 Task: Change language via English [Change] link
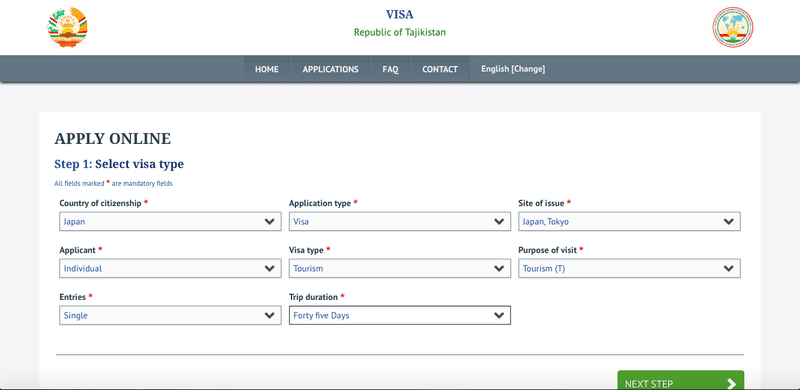click(513, 69)
